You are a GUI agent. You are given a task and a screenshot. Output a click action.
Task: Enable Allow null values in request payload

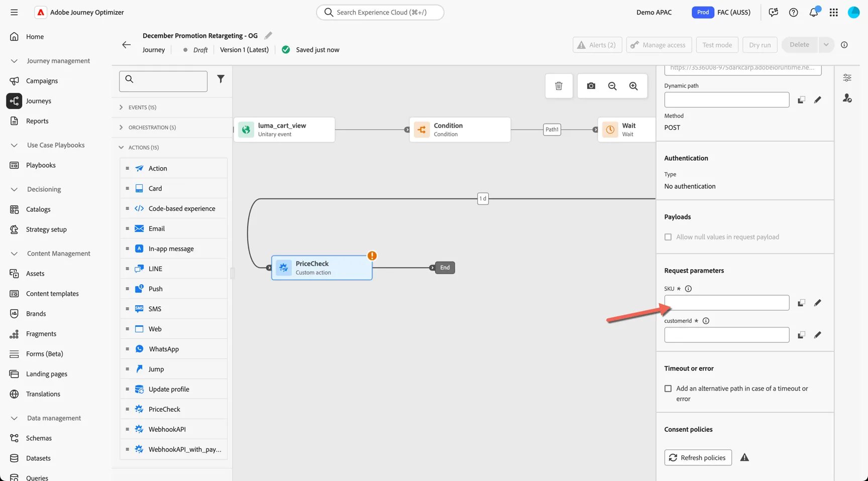(x=668, y=237)
